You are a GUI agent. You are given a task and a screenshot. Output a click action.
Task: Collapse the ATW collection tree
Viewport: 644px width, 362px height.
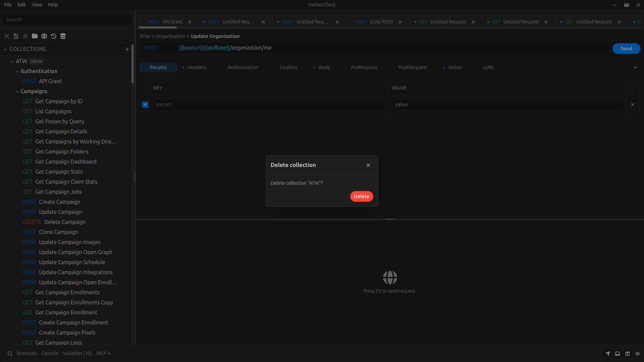pyautogui.click(x=13, y=61)
